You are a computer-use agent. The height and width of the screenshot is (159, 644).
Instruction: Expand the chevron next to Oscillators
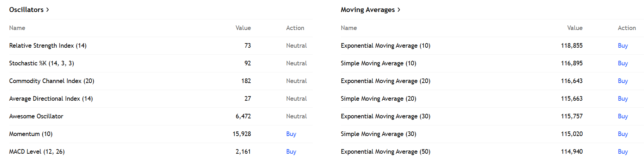[x=48, y=10]
